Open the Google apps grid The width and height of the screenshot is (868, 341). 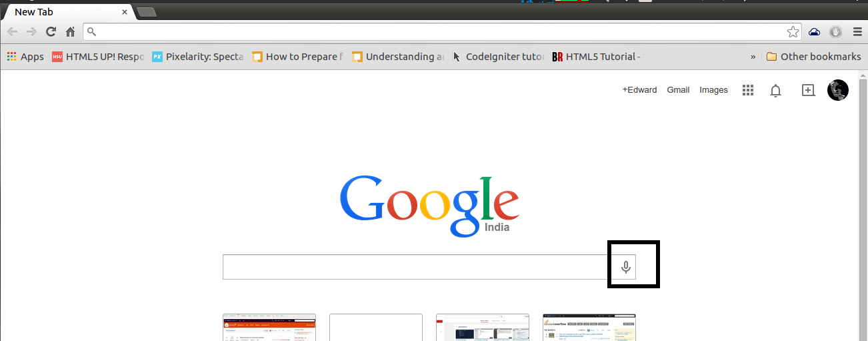pyautogui.click(x=748, y=90)
